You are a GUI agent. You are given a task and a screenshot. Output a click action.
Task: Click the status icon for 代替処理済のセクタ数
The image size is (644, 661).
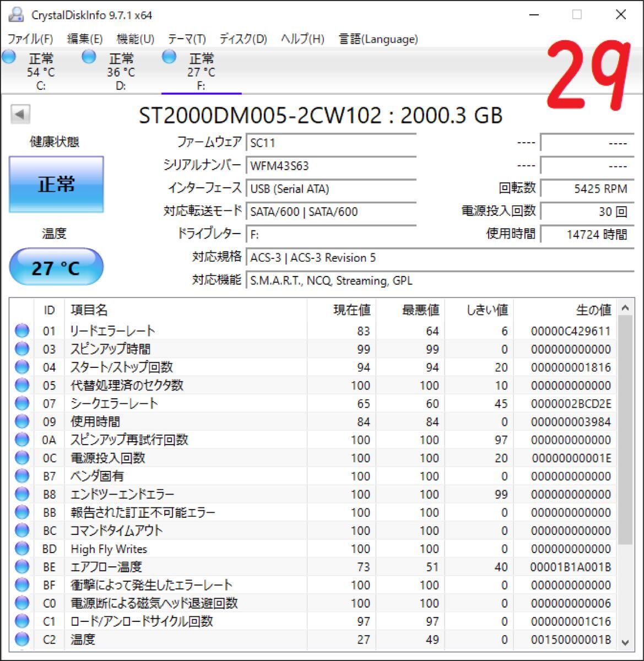click(x=22, y=385)
